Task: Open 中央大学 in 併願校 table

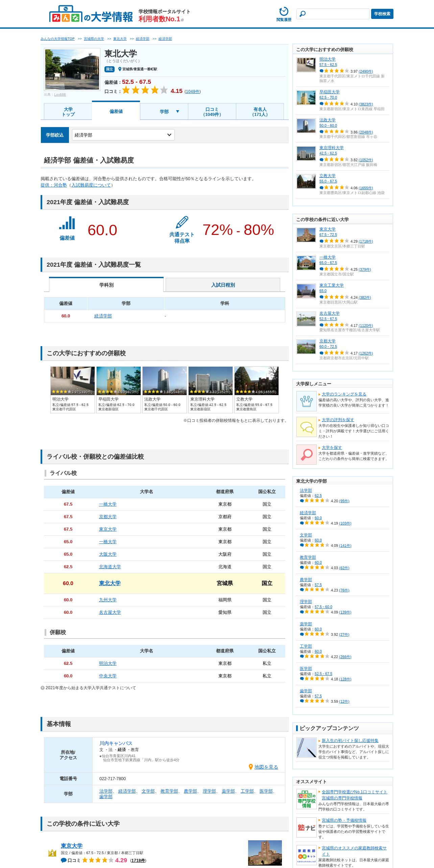Action: click(107, 676)
